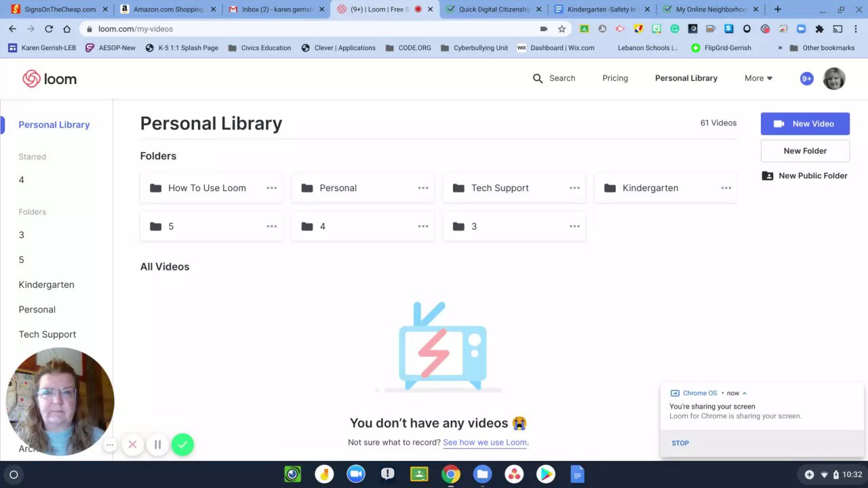
Task: Bookmark this page with star icon
Action: click(x=561, y=28)
